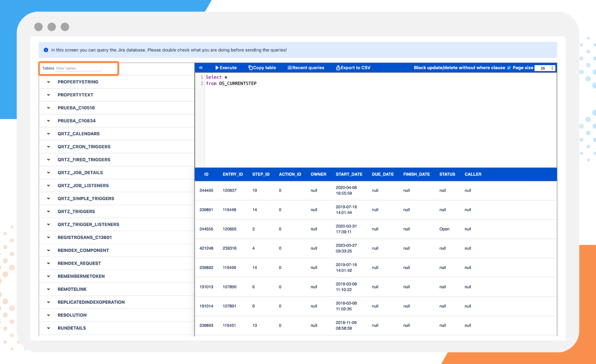Collapse the tables sidebar with double-arrow icon
The height and width of the screenshot is (364, 596).
click(201, 68)
